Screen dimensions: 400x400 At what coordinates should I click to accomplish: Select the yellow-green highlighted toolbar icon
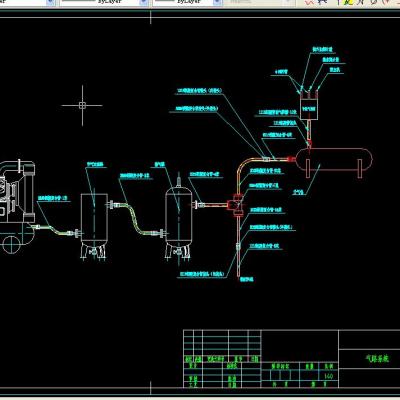[348, 2]
